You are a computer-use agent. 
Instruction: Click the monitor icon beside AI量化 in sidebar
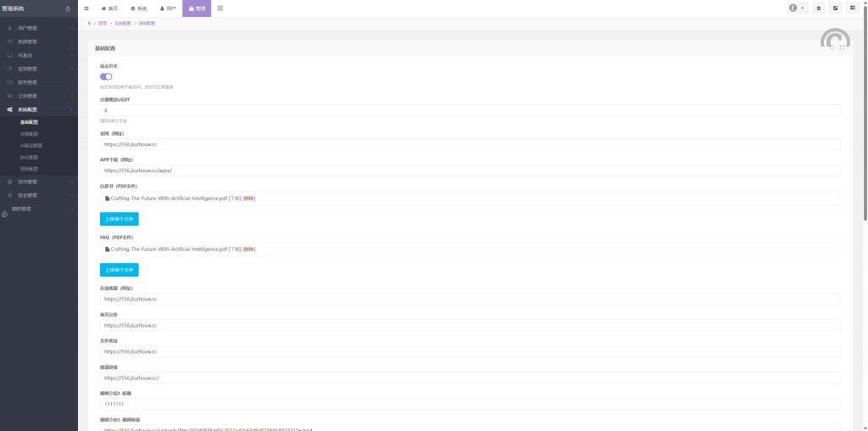10,55
